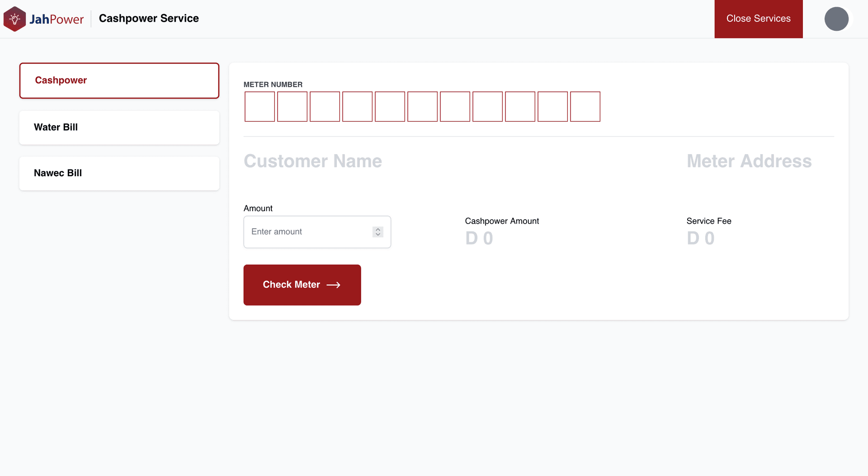Click the amount field stepper arrows

378,232
